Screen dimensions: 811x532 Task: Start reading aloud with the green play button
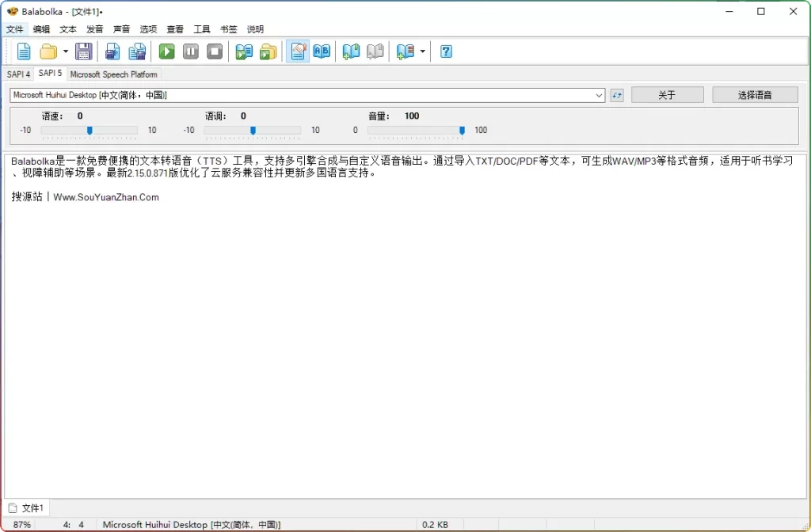pos(166,51)
